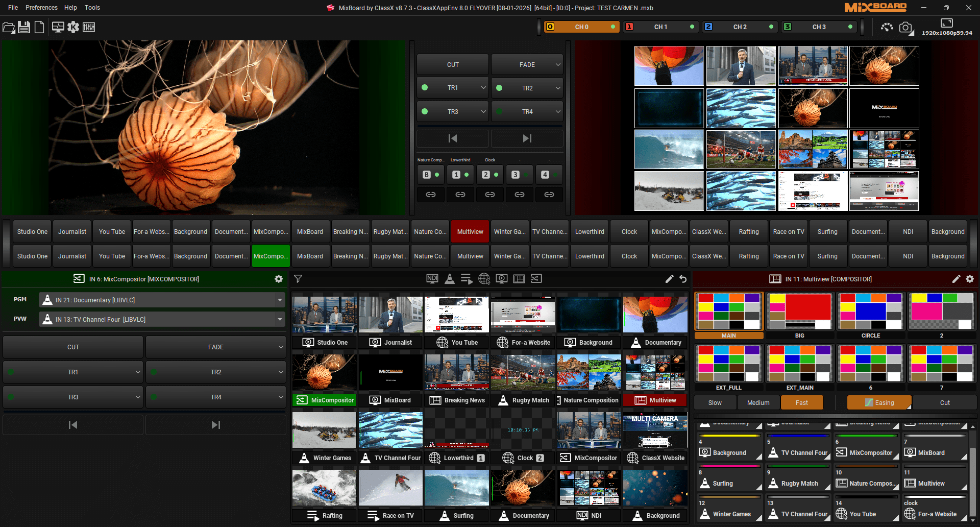Open the audio mixer sliders icon
The height and width of the screenshot is (527, 980).
(x=89, y=27)
